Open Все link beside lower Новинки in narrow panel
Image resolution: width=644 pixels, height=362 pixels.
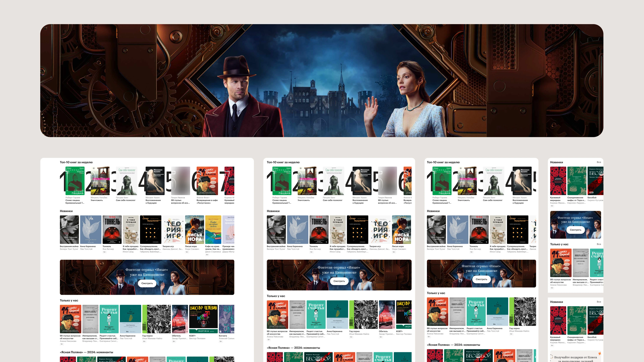599,302
